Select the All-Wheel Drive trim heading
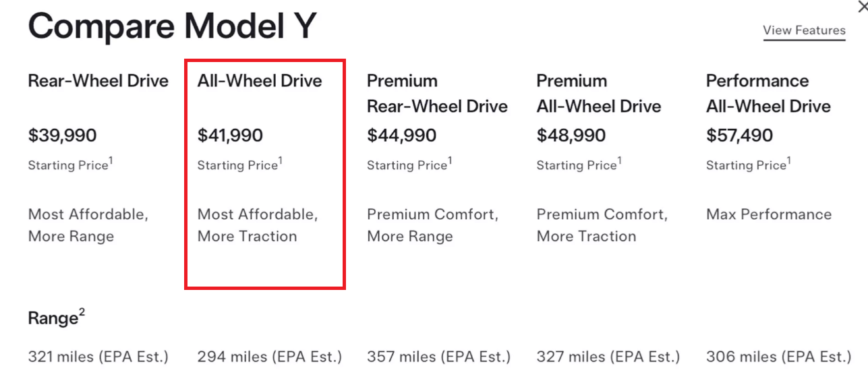 pos(260,81)
